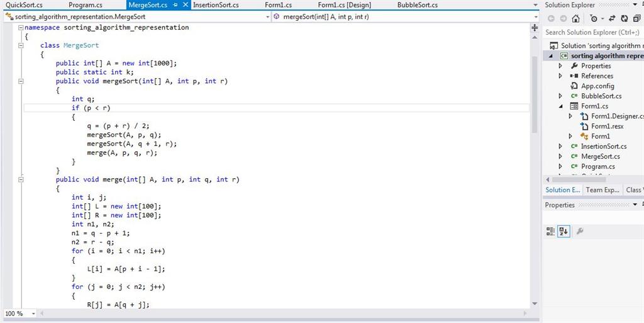Click Solution Explorer horizontal scrollbar thumb
Viewport: 644px width, 323px height.
[579, 179]
